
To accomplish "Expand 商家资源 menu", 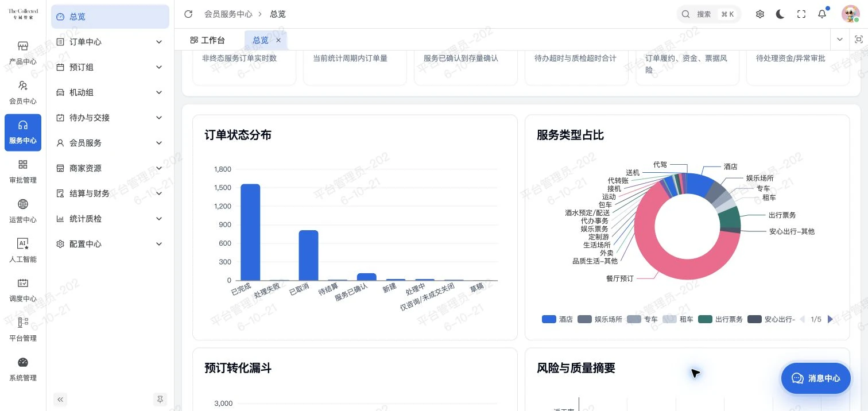I will point(110,168).
